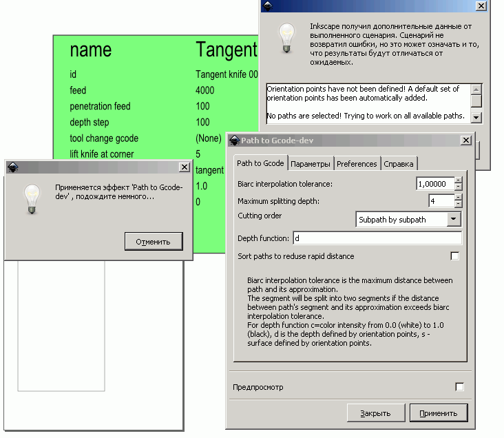
Task: Click Inkscape icon in the progress dialog title bar
Action: tap(13, 167)
